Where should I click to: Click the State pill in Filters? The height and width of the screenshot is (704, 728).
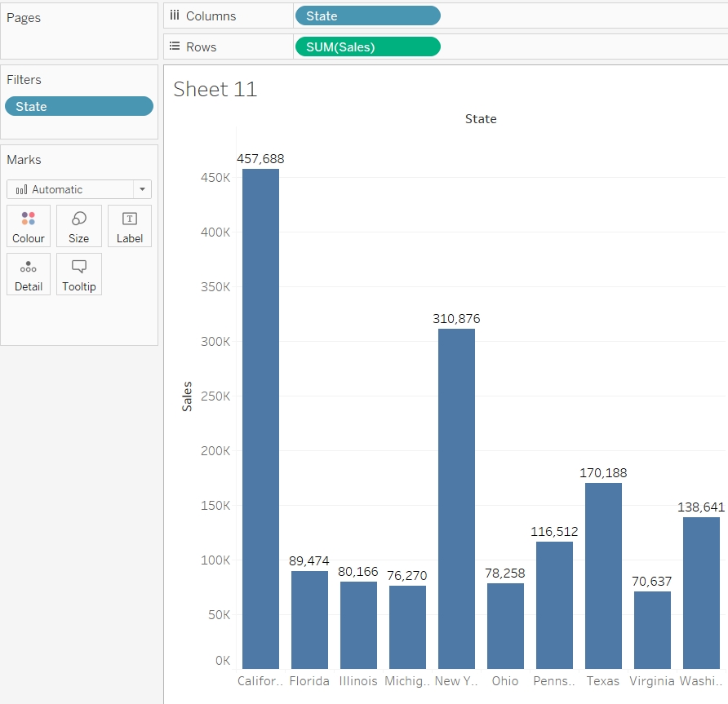(x=78, y=106)
